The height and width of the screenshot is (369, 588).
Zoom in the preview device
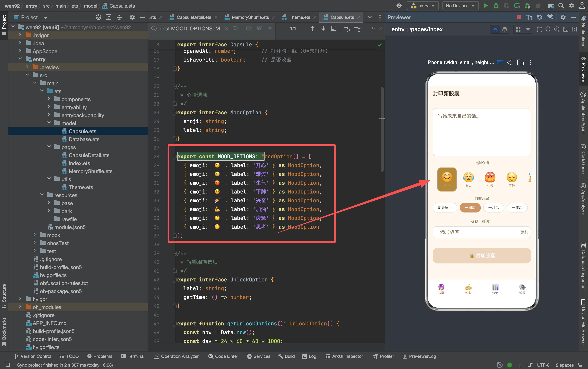557,29
